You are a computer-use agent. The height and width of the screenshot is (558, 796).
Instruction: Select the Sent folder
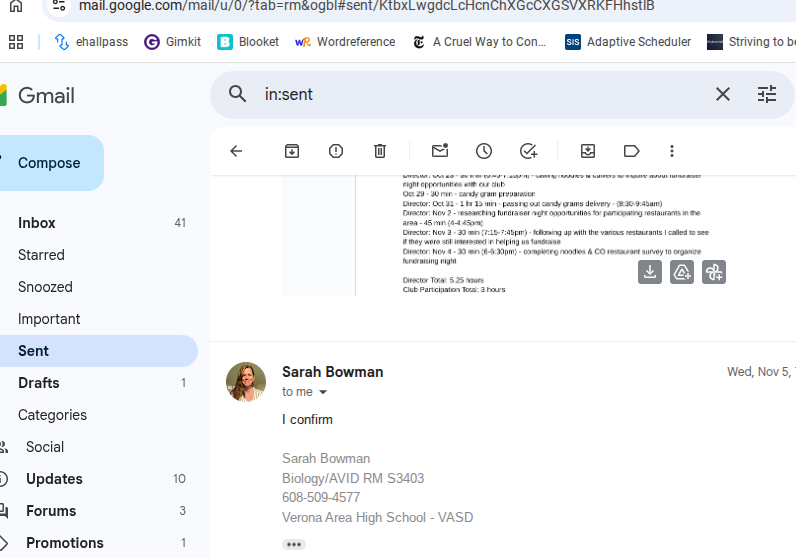point(99,351)
